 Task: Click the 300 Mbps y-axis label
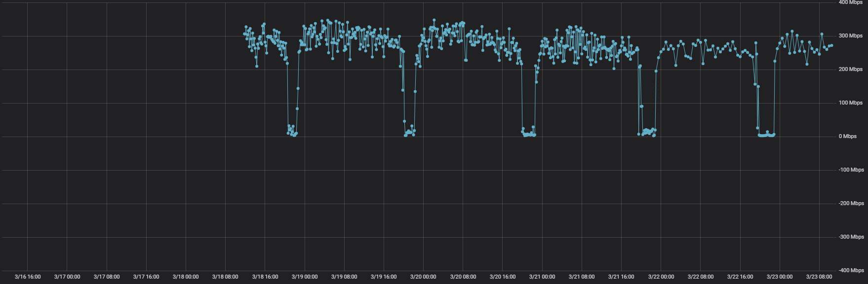click(851, 35)
